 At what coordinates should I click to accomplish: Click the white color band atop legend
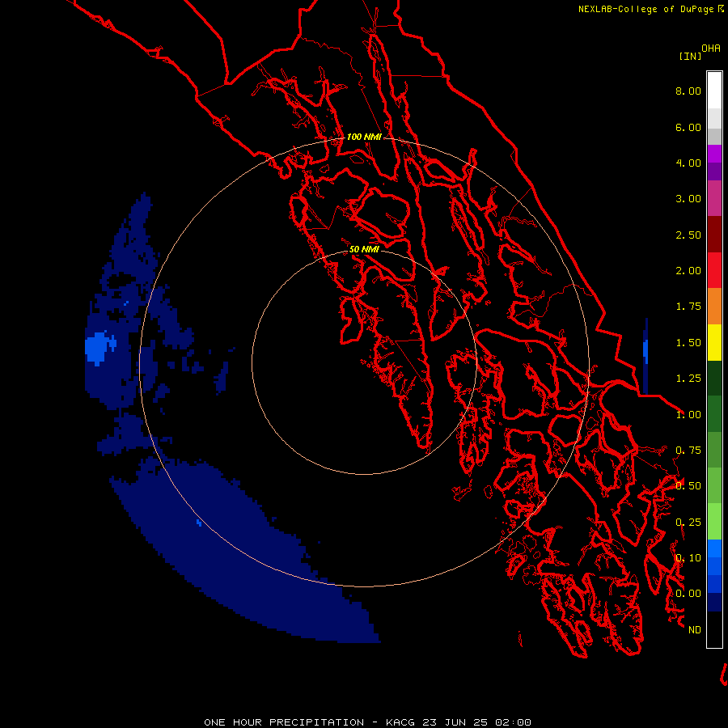714,91
